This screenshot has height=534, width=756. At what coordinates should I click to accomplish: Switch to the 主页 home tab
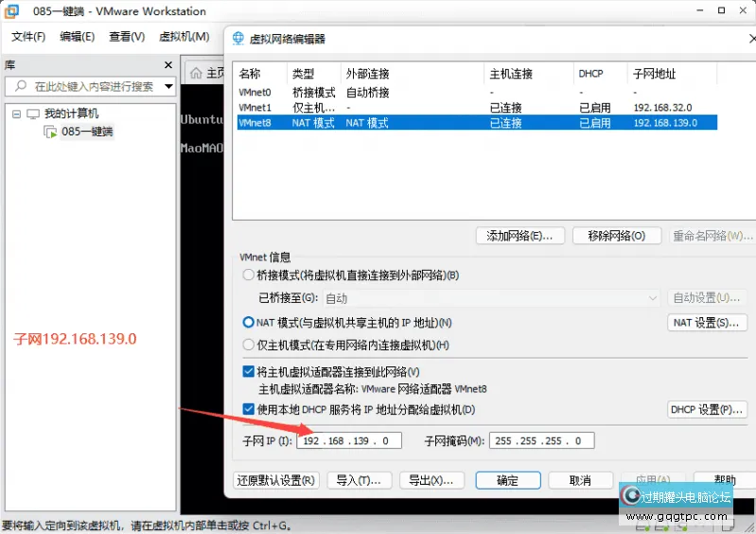(x=207, y=73)
